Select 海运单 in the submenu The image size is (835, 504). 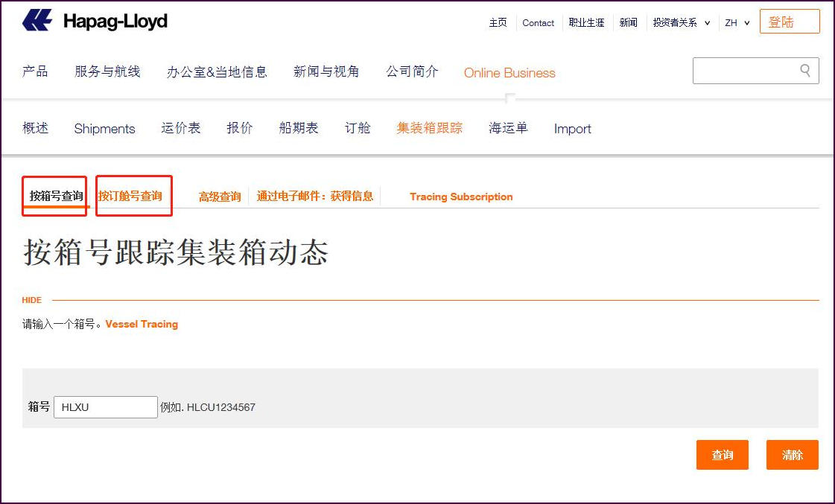tap(508, 128)
